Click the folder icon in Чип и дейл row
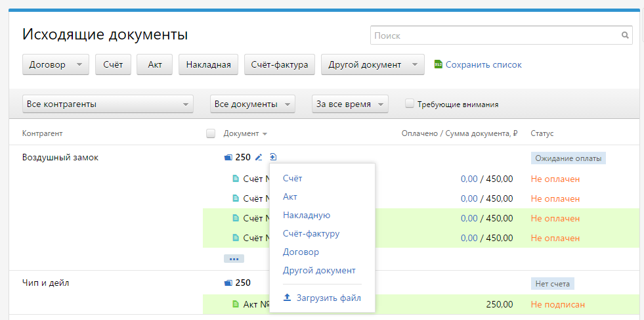 point(228,283)
